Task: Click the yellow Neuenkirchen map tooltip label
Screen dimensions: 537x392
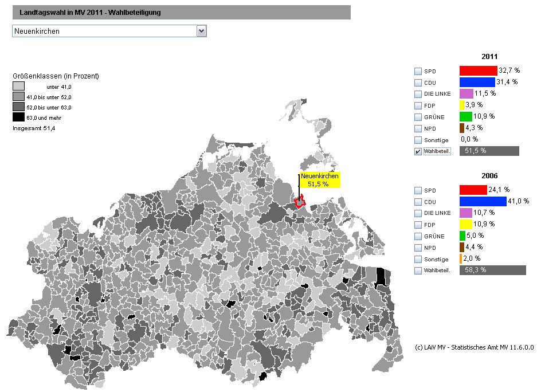Action: [319, 181]
